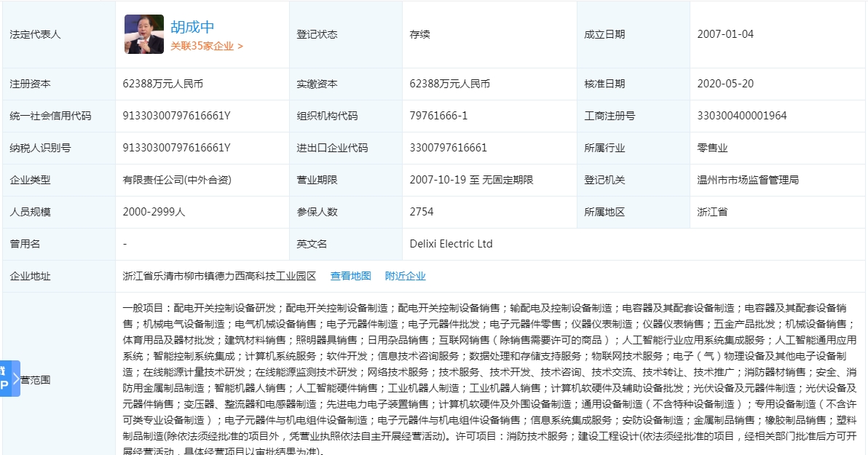Expand the floating side tab chevron arrow
868x455 pixels.
(x=15, y=378)
